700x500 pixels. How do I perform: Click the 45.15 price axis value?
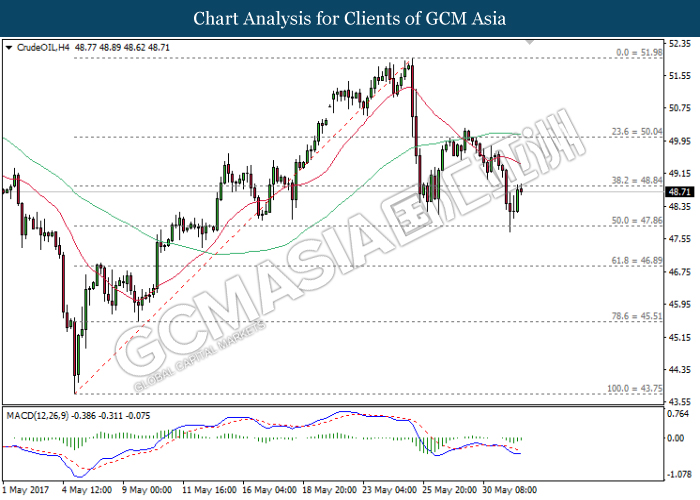pyautogui.click(x=679, y=338)
